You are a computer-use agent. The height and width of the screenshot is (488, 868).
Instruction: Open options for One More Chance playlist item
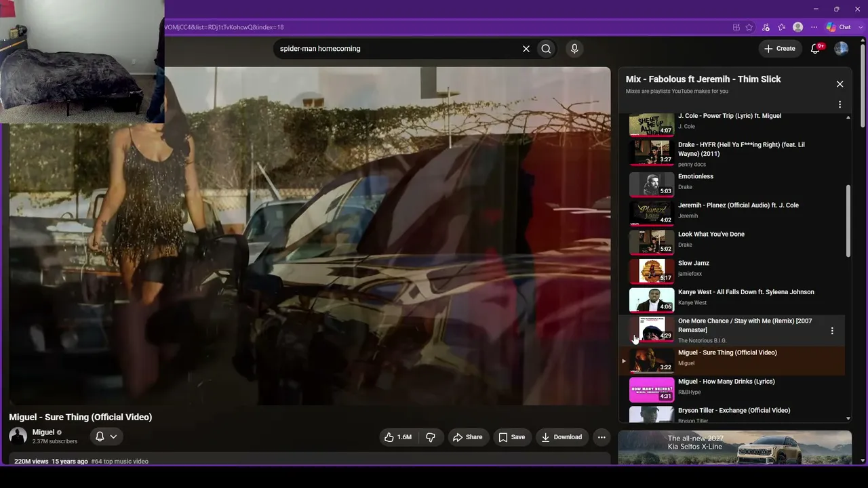pos(832,331)
